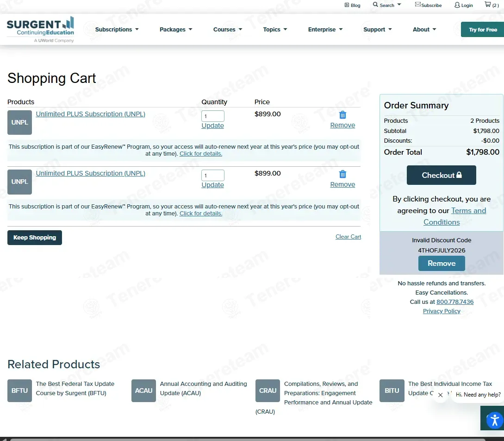This screenshot has height=441, width=504.
Task: Focus the quantity field of the second cart item
Action: pyautogui.click(x=213, y=175)
